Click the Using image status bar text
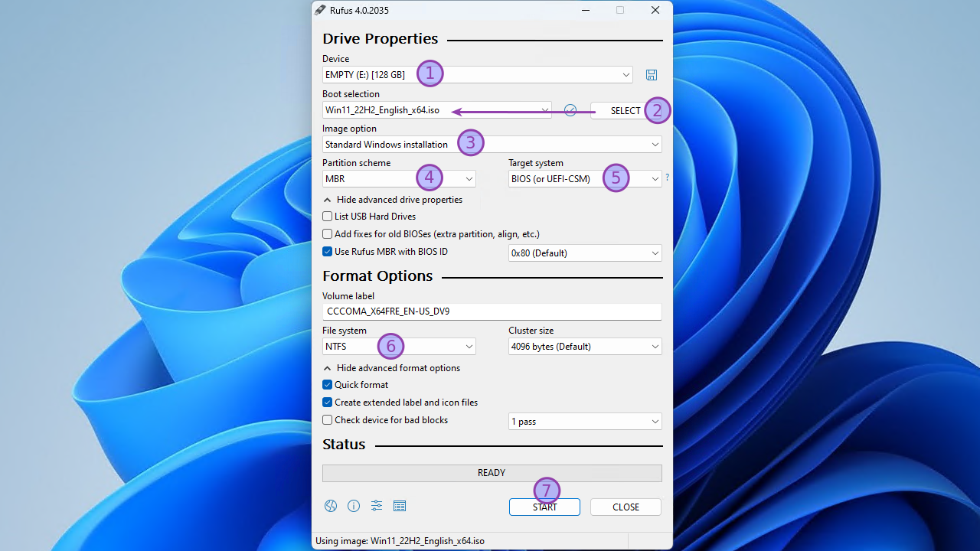The image size is (980, 551). [x=400, y=541]
